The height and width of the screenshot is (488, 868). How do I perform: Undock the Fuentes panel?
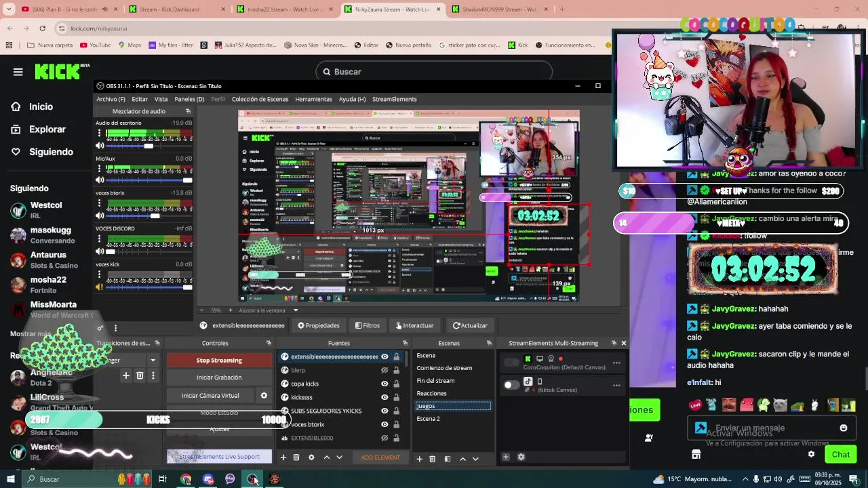point(405,343)
